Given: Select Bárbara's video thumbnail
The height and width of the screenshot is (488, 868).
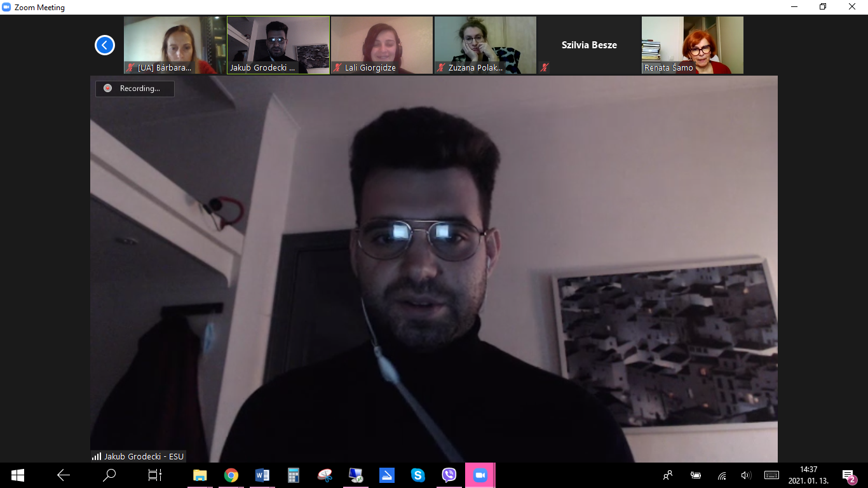Looking at the screenshot, I should [174, 45].
